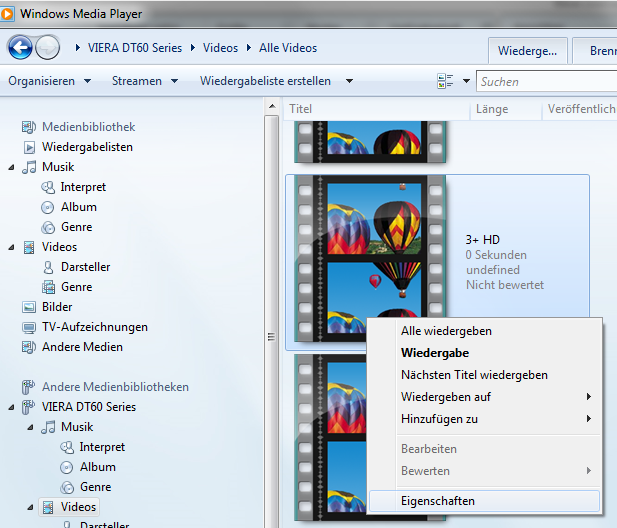Screen dimensions: 617x528
Task: Select the video thumbnail below 3+ HD
Action: tap(331, 438)
